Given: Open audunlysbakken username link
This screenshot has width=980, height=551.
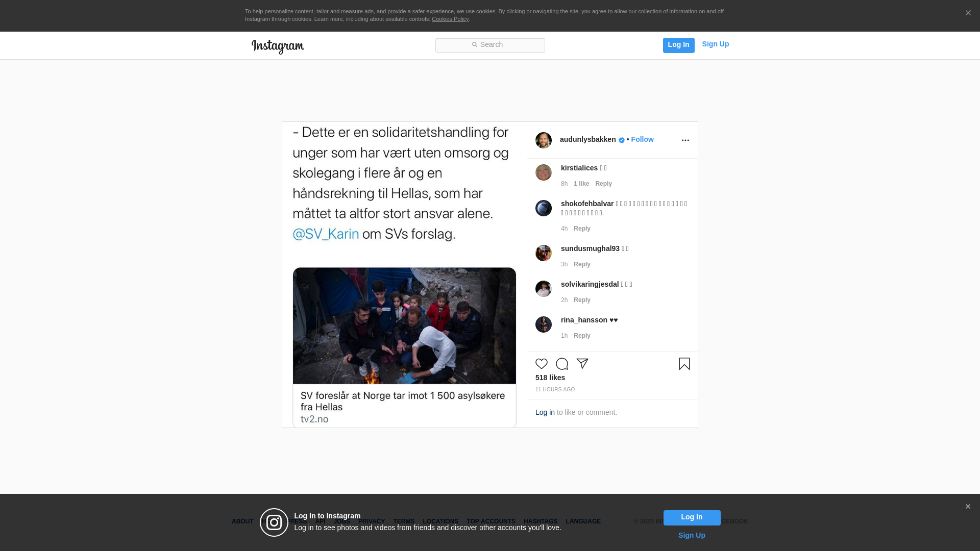Looking at the screenshot, I should pos(588,139).
